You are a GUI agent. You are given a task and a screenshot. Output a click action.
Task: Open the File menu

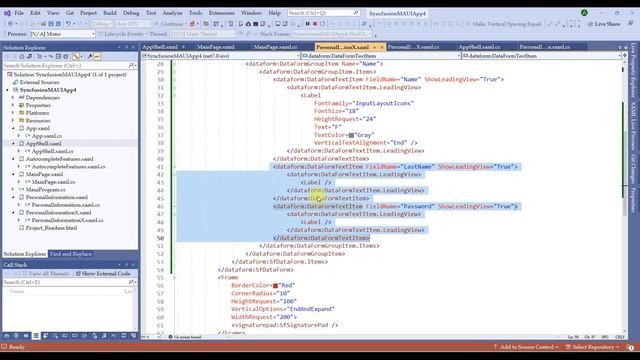(x=19, y=13)
